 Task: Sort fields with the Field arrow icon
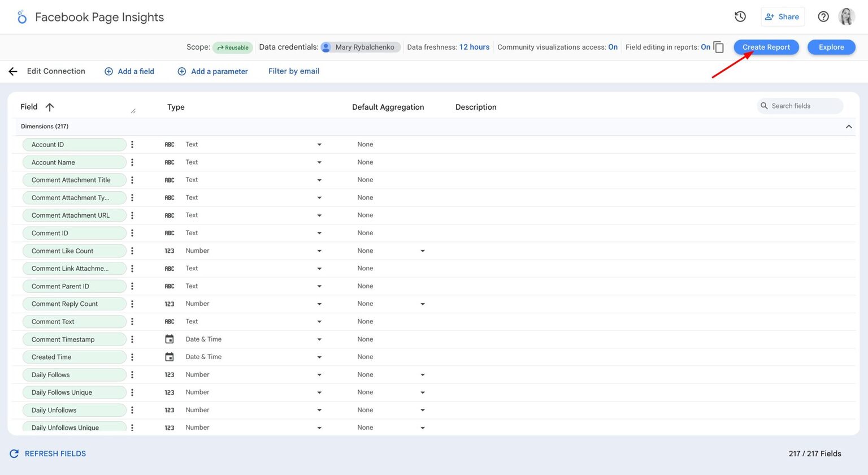[50, 107]
